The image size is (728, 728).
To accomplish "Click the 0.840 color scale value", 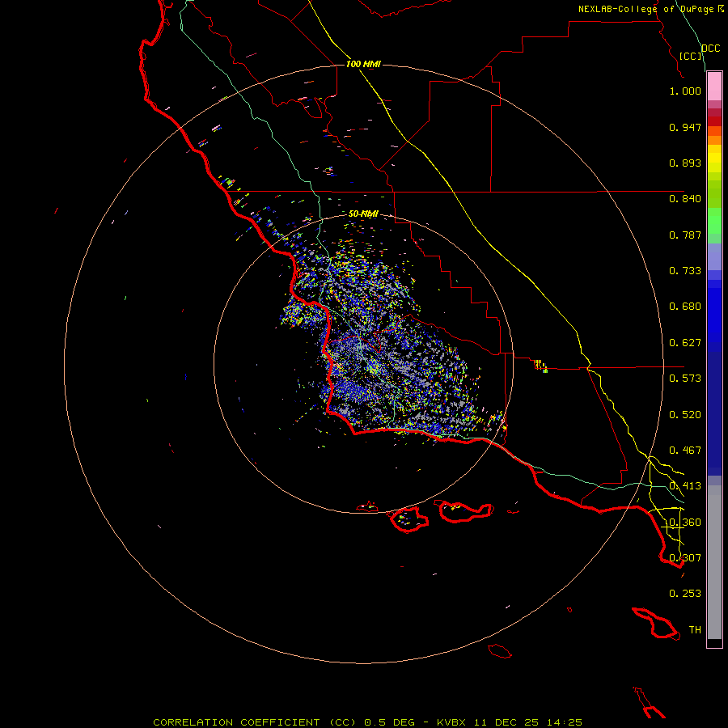I will (x=685, y=199).
